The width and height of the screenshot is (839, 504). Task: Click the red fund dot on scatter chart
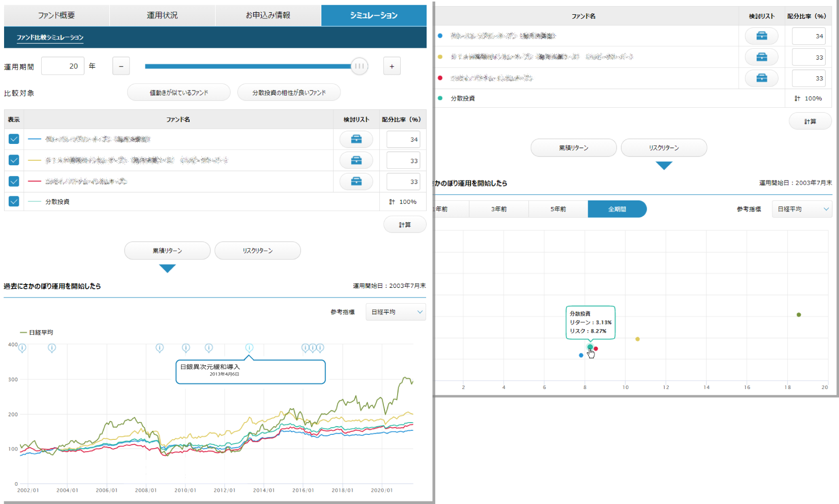(x=596, y=349)
